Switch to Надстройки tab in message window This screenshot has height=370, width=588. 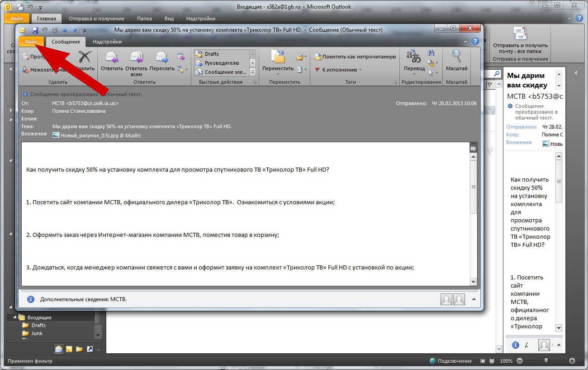point(107,42)
